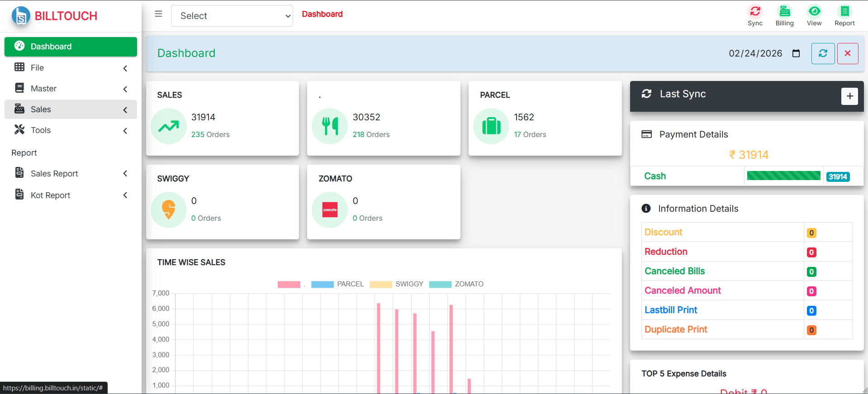
Task: Toggle the ZOMATO legend series in chart
Action: 456,284
